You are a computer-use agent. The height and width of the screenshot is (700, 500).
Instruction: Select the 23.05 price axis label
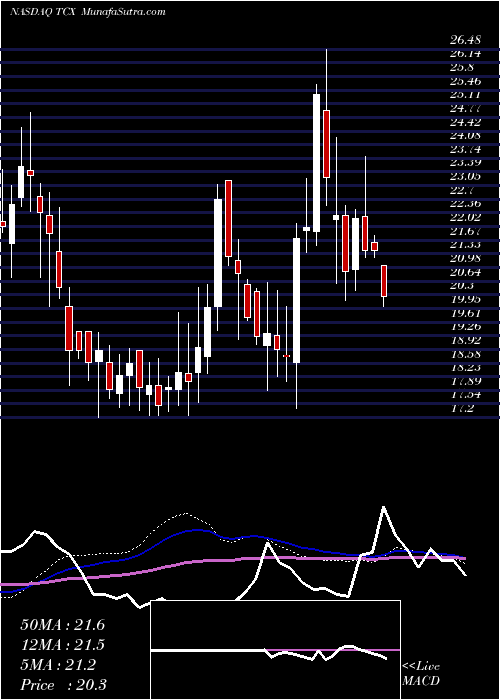pyautogui.click(x=465, y=176)
